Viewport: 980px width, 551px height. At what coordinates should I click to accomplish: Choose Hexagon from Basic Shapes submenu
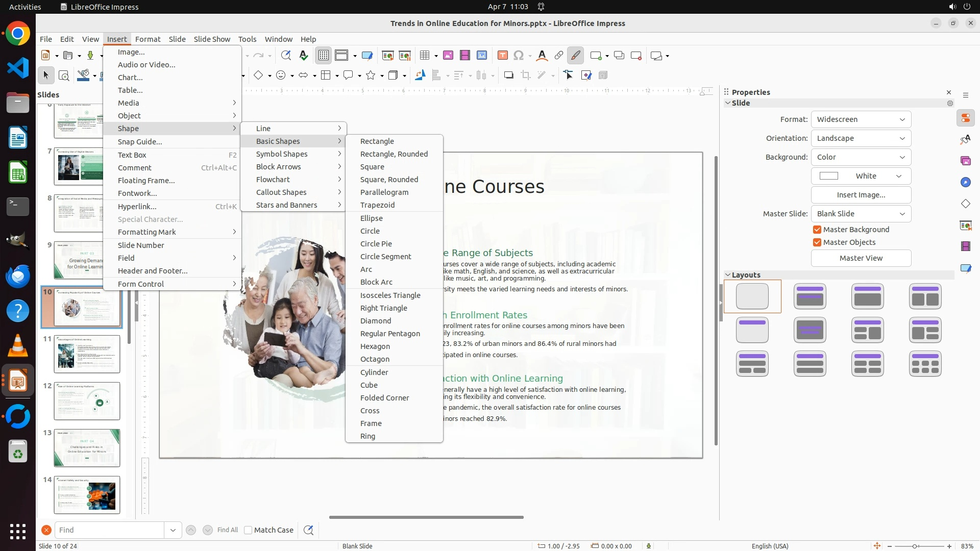point(375,346)
